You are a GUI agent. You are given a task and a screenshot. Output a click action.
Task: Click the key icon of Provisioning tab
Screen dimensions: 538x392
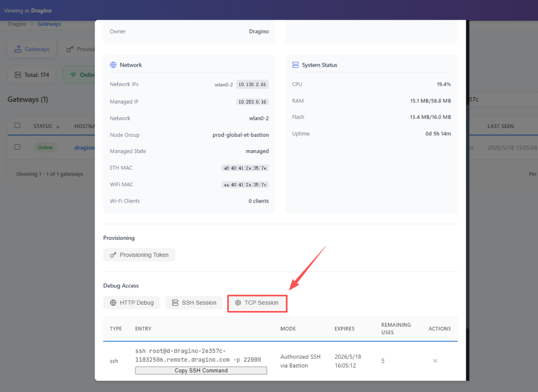(70, 50)
